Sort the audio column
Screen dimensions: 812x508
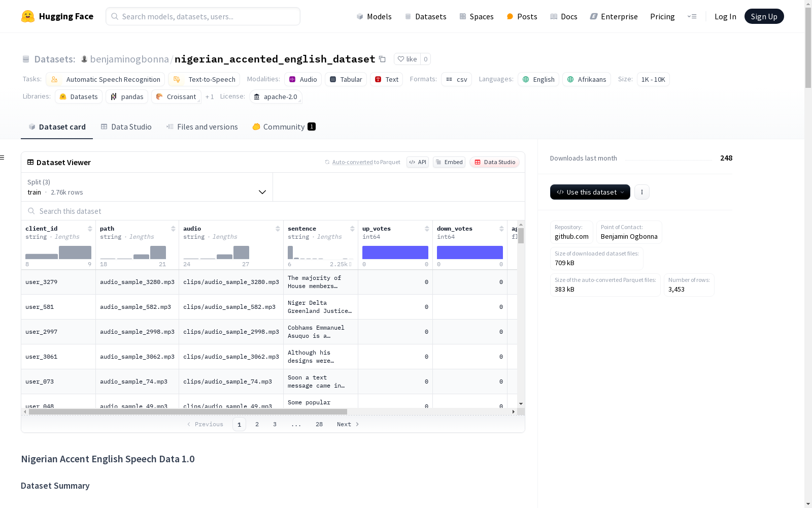click(278, 229)
